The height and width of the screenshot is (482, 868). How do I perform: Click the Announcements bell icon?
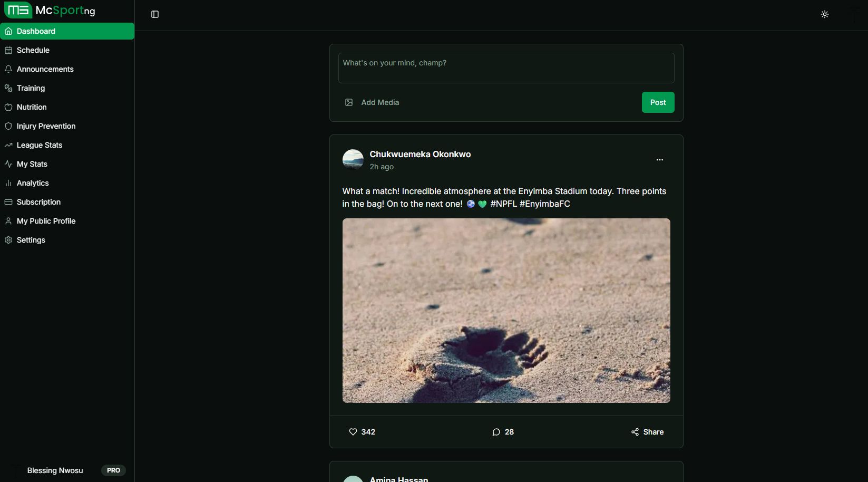(x=8, y=69)
